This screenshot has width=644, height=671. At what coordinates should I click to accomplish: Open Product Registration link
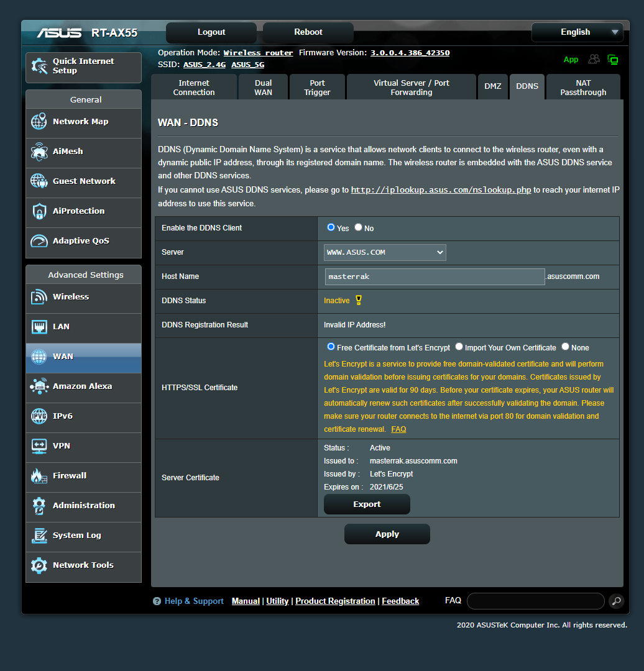pyautogui.click(x=335, y=601)
